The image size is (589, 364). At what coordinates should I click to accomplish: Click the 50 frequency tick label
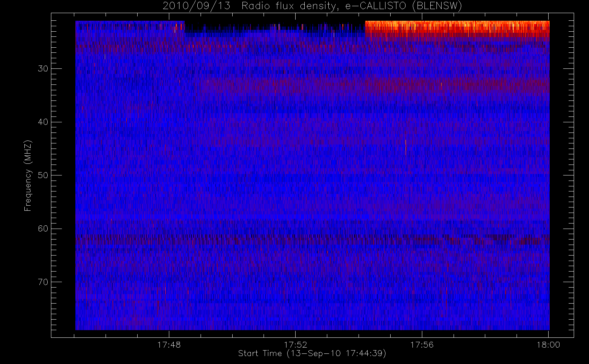click(43, 175)
